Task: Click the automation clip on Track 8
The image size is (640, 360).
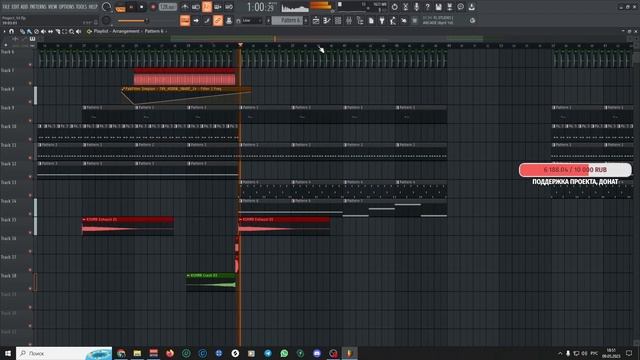Action: point(187,95)
